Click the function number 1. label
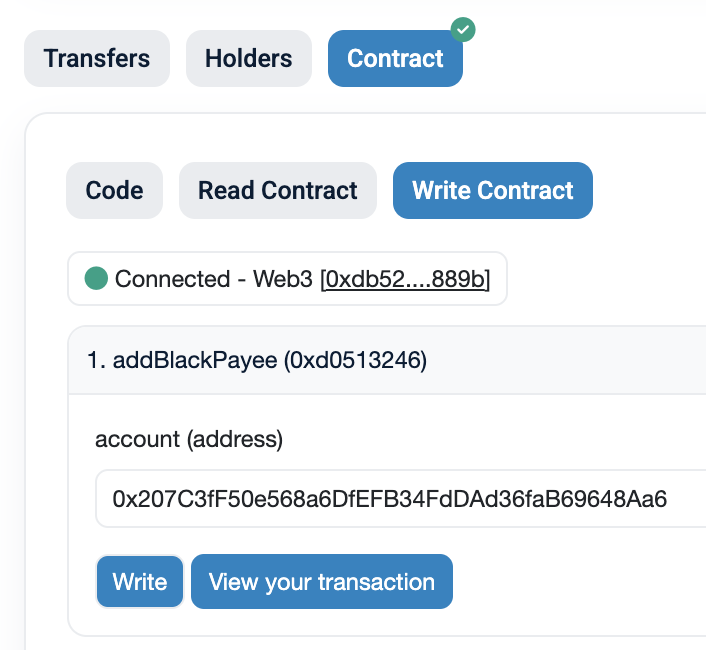This screenshot has height=650, width=706. (96, 360)
